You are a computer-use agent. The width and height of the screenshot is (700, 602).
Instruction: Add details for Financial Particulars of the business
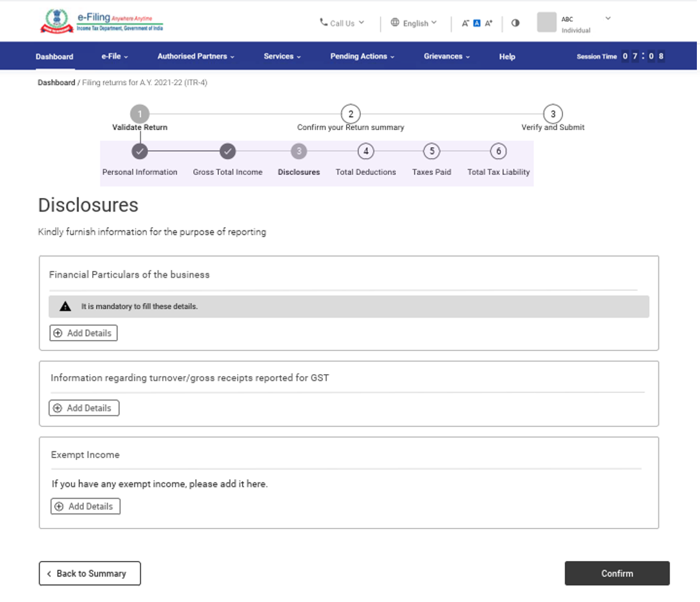(83, 333)
